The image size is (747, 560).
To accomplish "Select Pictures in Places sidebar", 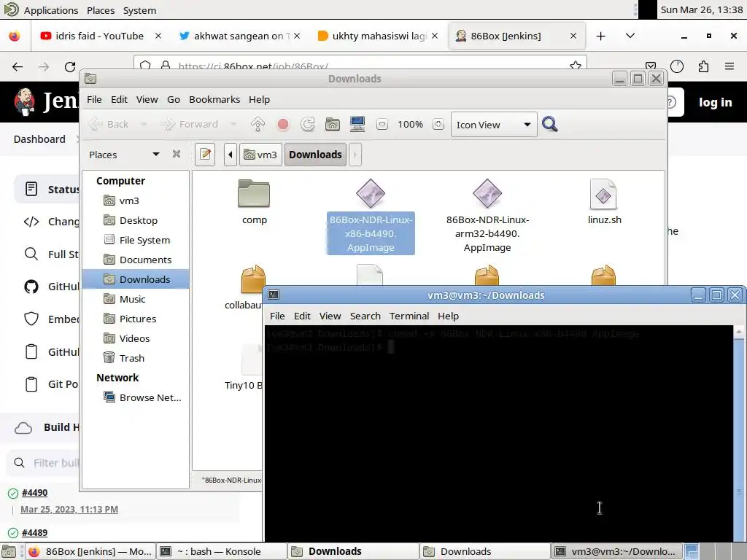I will pyautogui.click(x=138, y=319).
